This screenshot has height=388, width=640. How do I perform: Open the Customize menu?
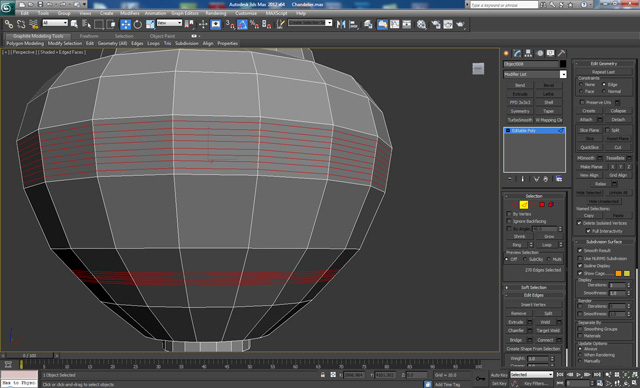tap(246, 13)
